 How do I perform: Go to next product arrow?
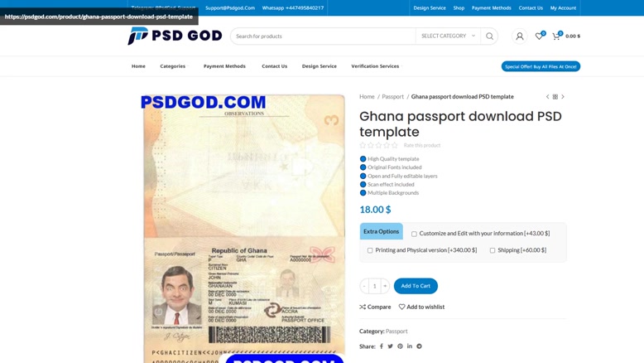[x=563, y=97]
